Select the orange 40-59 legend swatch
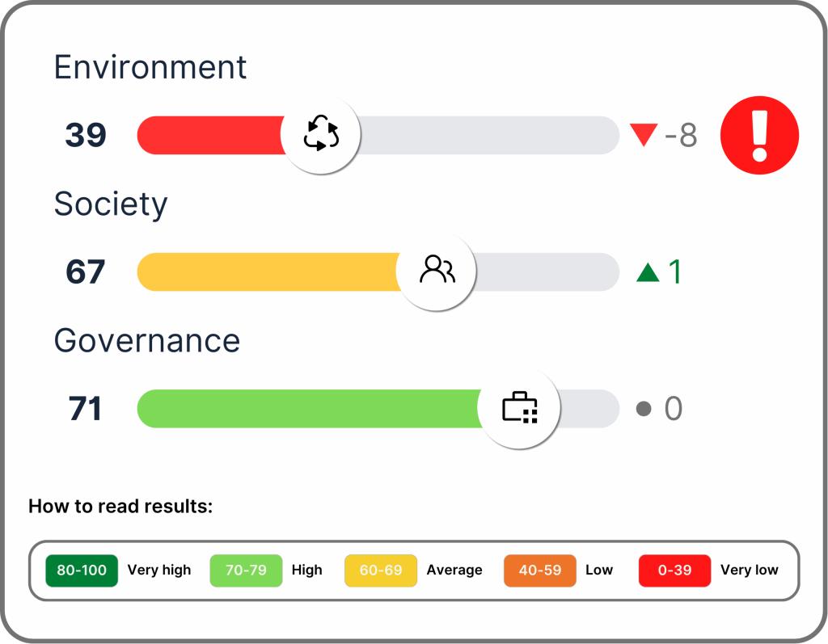 (539, 570)
